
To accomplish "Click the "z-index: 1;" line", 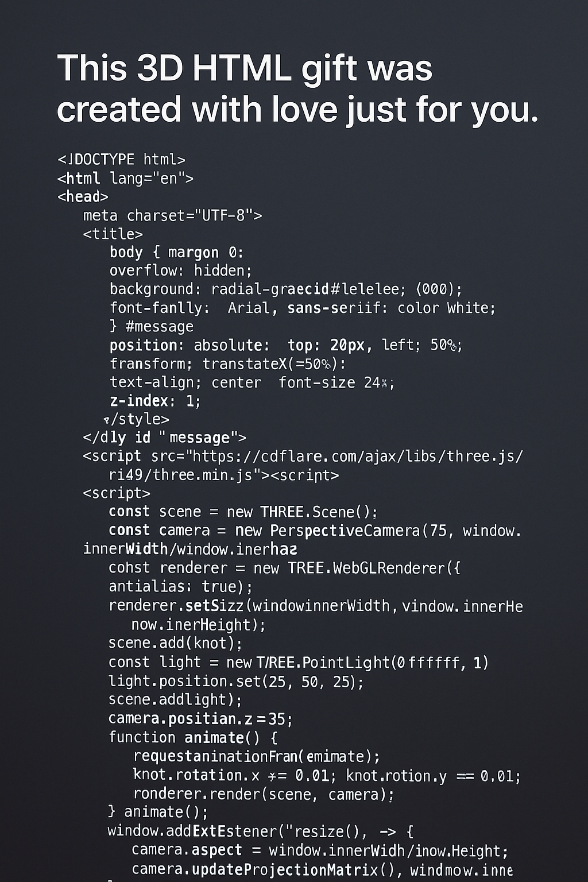I will pos(155,400).
